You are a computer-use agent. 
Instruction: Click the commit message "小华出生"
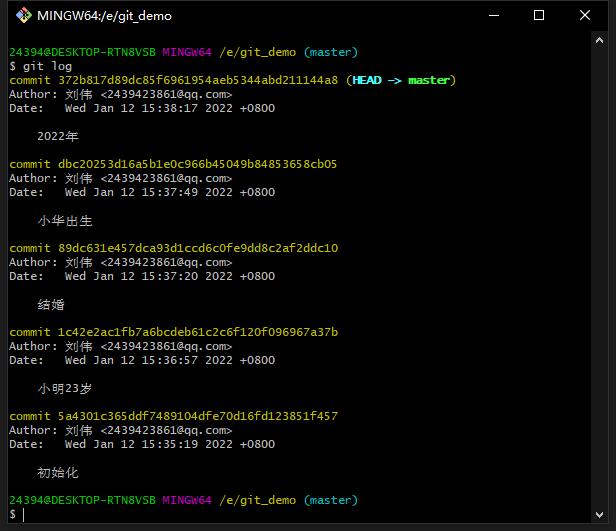click(x=65, y=220)
